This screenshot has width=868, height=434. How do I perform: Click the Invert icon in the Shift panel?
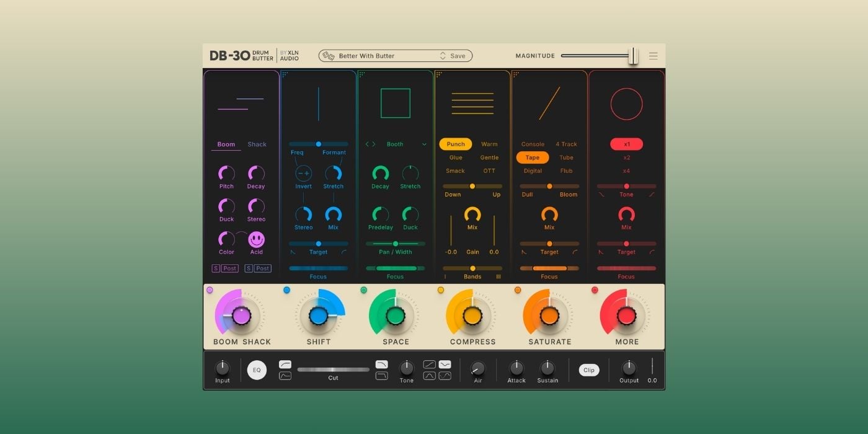tap(303, 174)
